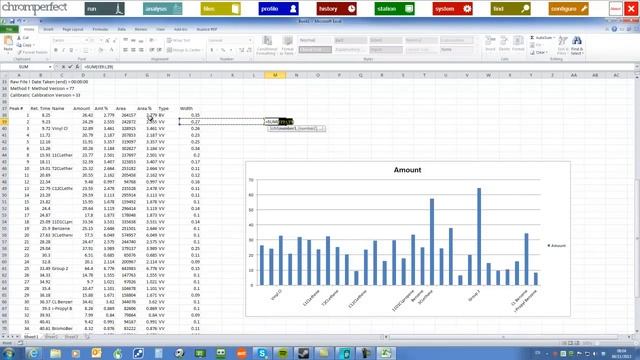Select the Sheet2 tab
Screen dimensions: 640x360
click(x=51, y=337)
